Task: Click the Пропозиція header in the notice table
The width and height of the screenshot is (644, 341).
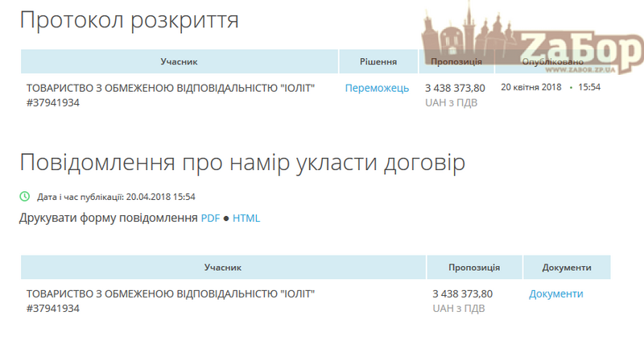Action: 473,267
